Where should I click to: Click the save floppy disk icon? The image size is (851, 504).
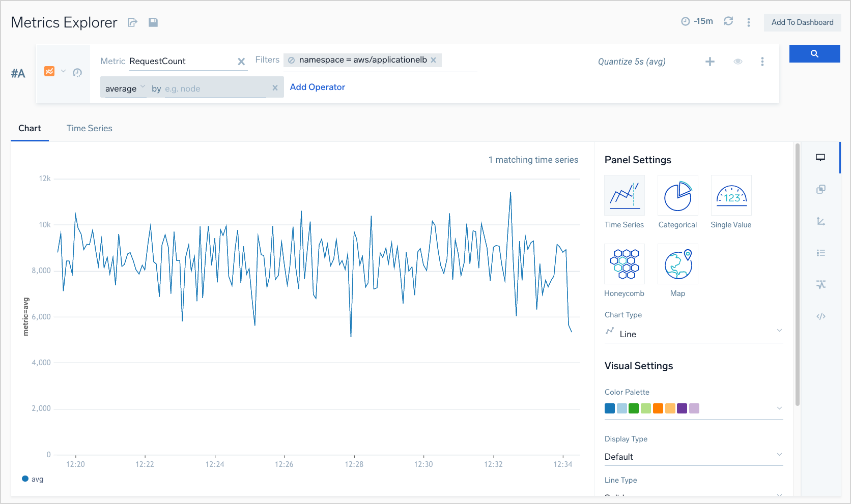pyautogui.click(x=153, y=22)
